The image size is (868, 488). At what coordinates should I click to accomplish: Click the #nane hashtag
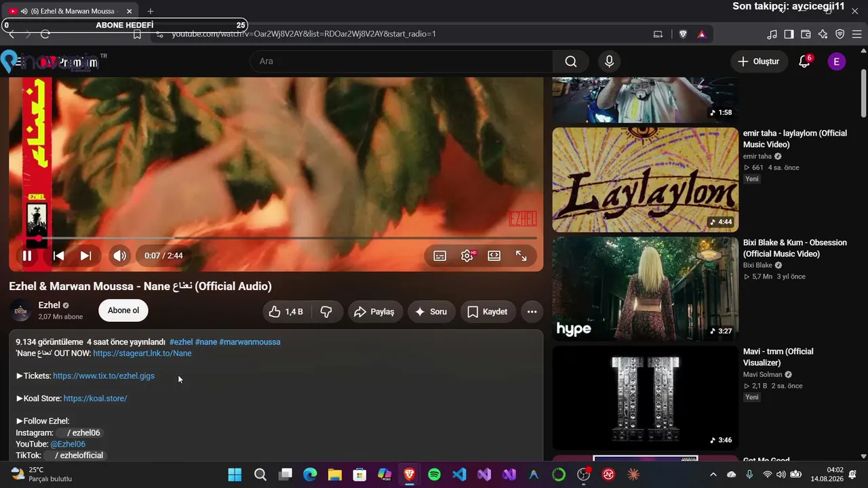coord(206,342)
